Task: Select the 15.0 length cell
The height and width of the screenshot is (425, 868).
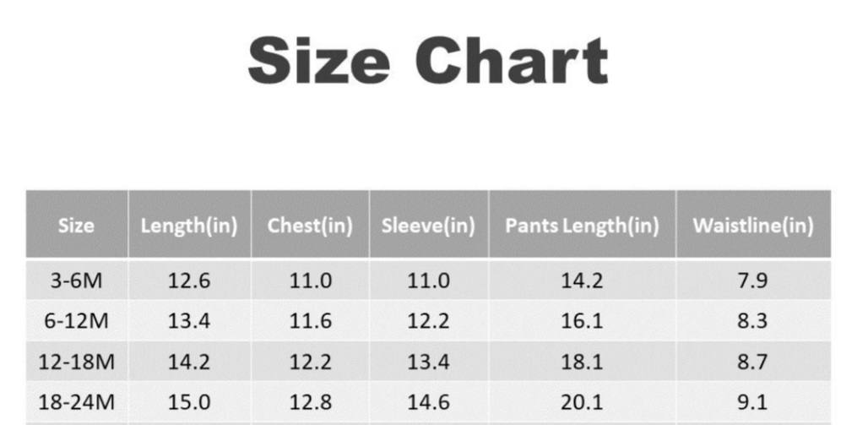Action: coord(189,401)
